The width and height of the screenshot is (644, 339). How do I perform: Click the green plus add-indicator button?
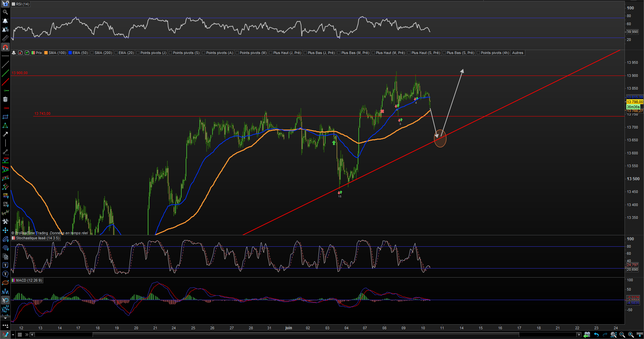27,53
